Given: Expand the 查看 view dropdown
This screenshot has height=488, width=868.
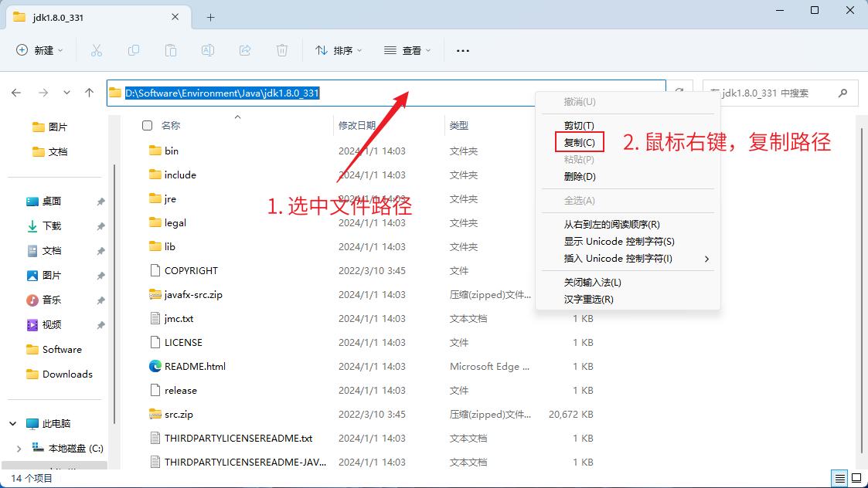Looking at the screenshot, I should 407,50.
